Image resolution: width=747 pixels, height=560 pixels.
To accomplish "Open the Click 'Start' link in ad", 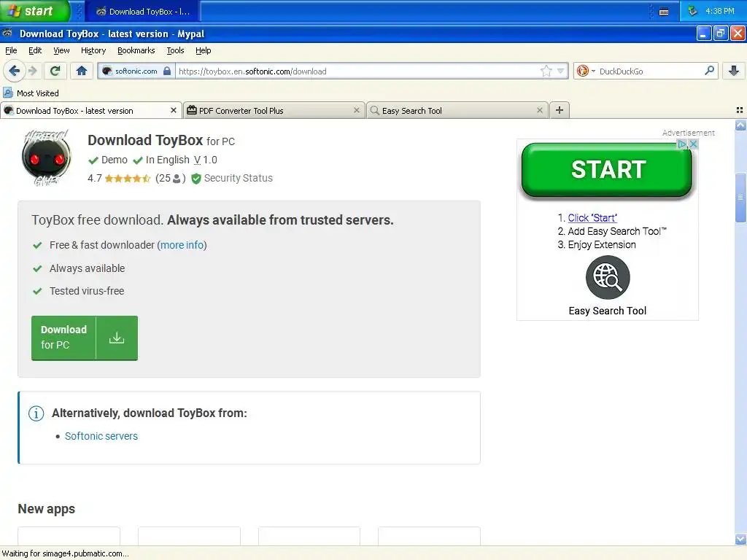I will [592, 217].
